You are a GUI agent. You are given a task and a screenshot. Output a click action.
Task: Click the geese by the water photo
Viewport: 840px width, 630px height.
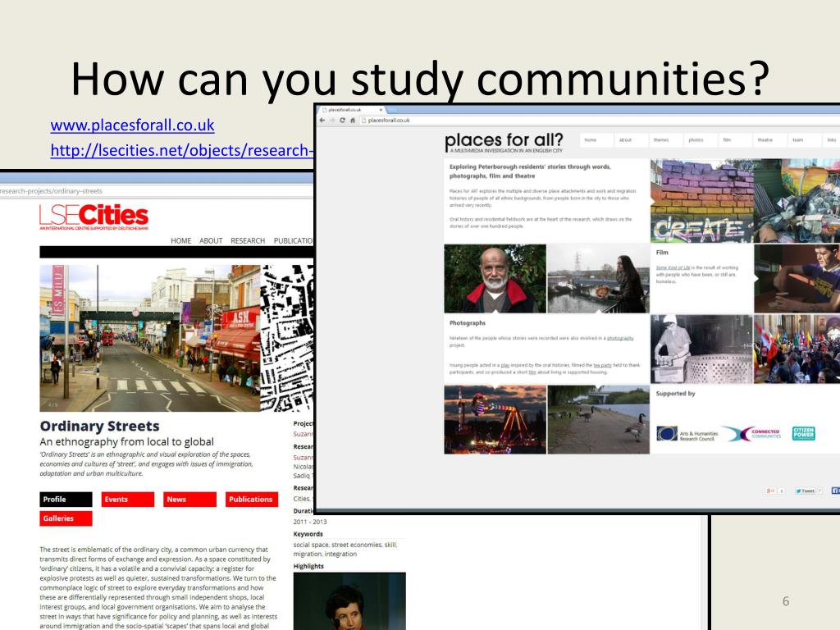point(598,419)
